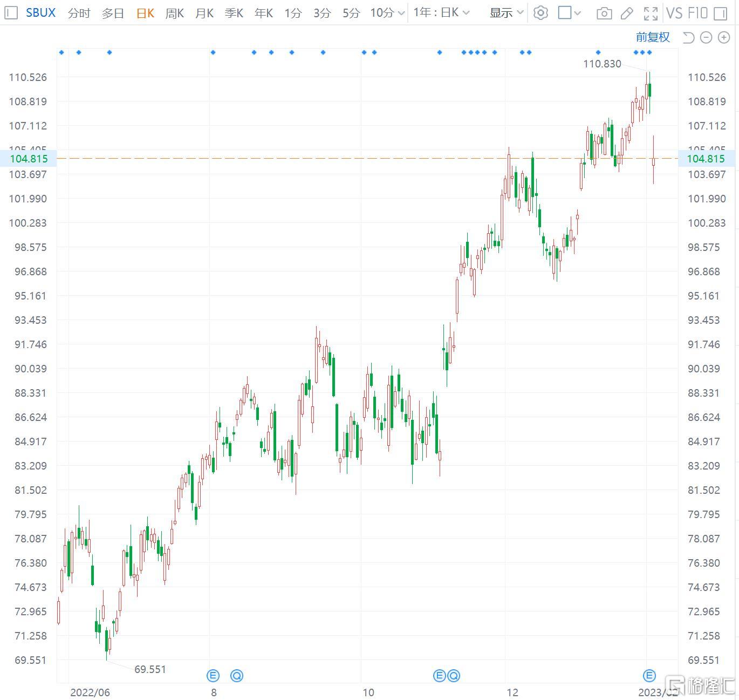Select the pencil drawing tool

(x=627, y=13)
